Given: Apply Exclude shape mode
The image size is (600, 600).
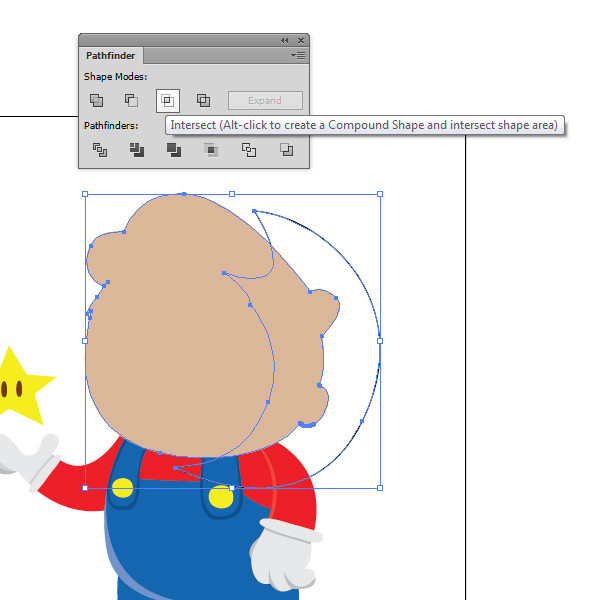Looking at the screenshot, I should [203, 100].
